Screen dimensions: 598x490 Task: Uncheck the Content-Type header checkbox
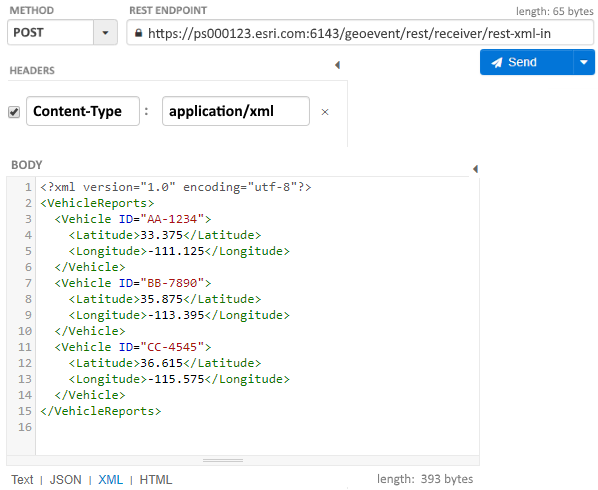[x=14, y=112]
